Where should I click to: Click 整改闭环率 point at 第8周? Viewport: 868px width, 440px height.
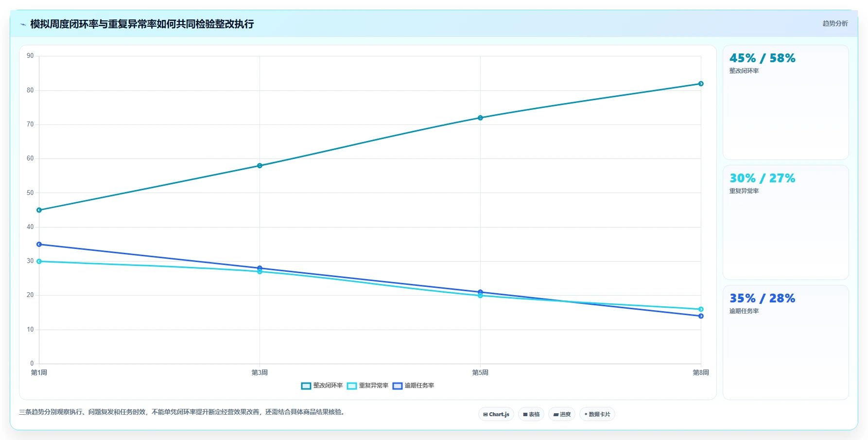pyautogui.click(x=701, y=84)
